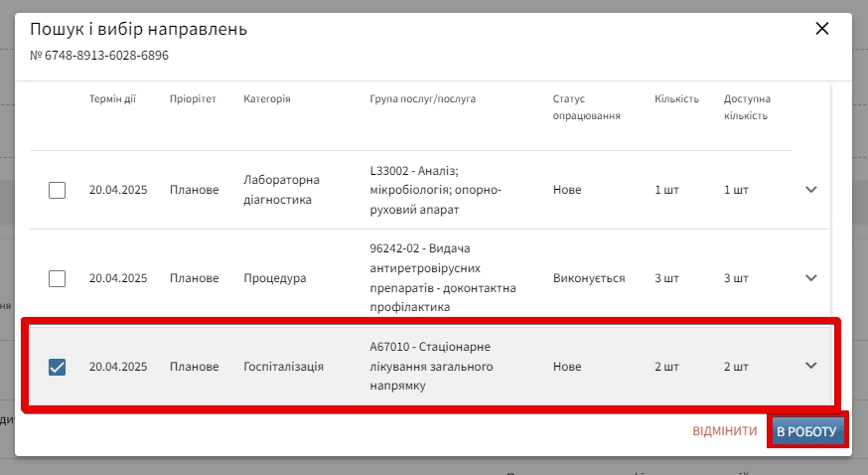Click the Доступна кількість column header

coord(747,107)
